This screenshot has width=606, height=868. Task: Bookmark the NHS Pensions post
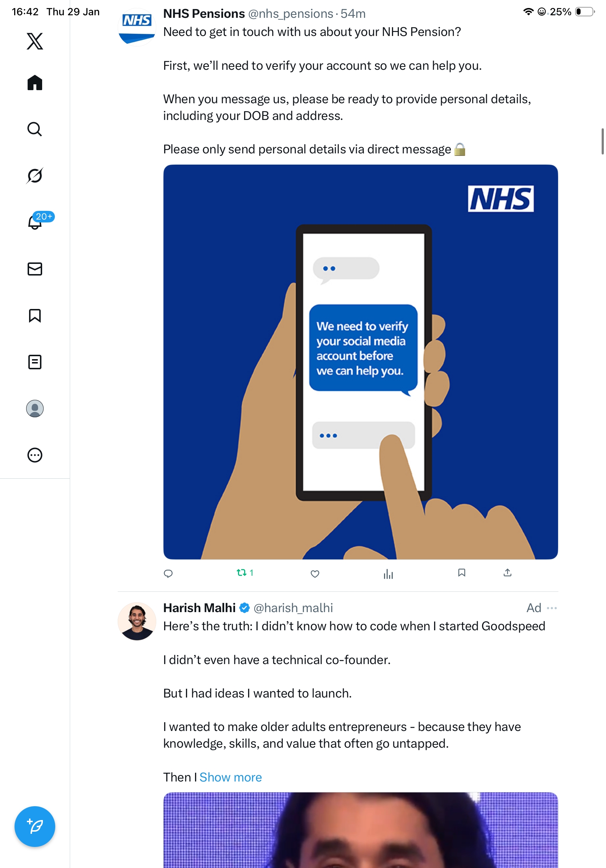tap(461, 573)
